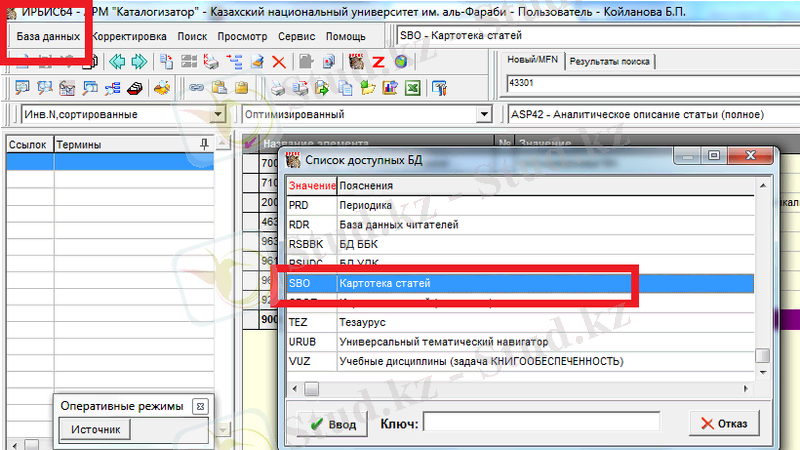Click the Источник button

95,430
